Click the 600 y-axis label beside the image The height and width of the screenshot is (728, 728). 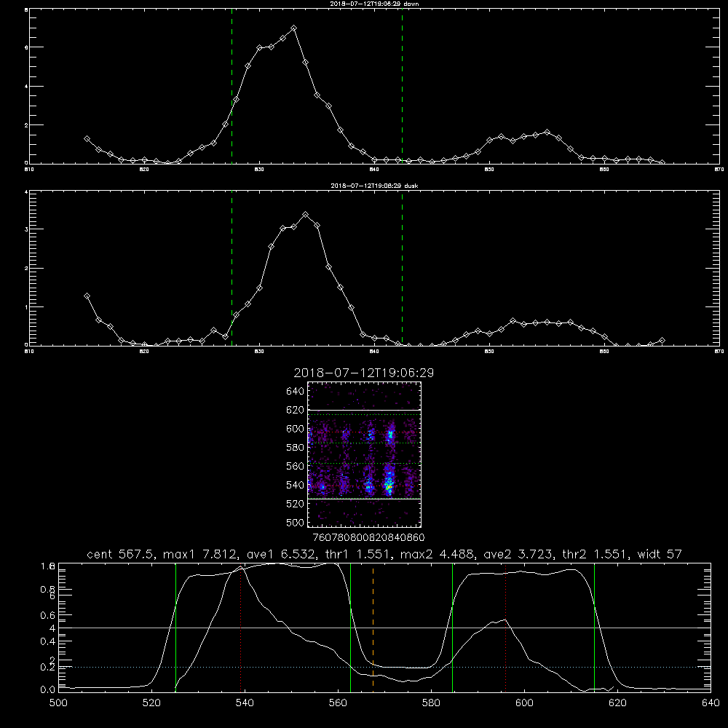pyautogui.click(x=296, y=429)
